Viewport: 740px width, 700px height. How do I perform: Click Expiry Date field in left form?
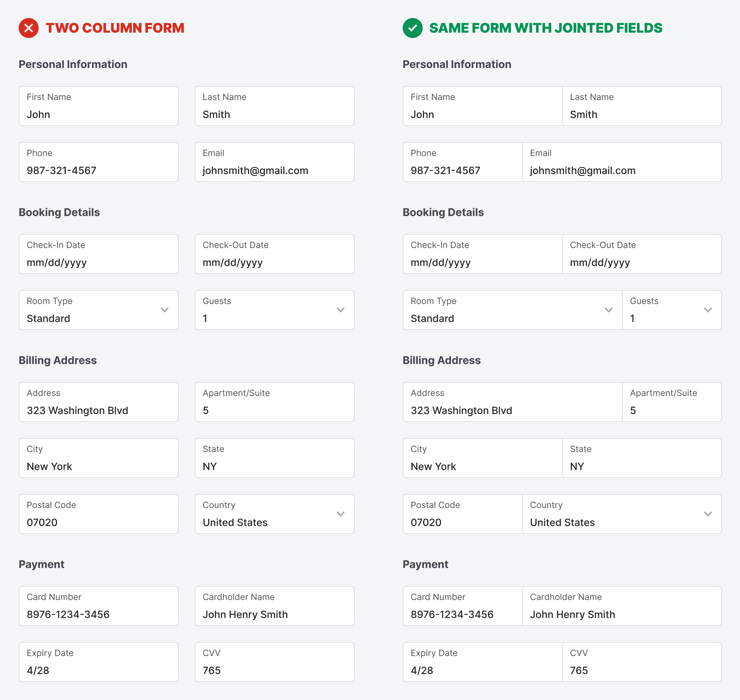coord(99,662)
